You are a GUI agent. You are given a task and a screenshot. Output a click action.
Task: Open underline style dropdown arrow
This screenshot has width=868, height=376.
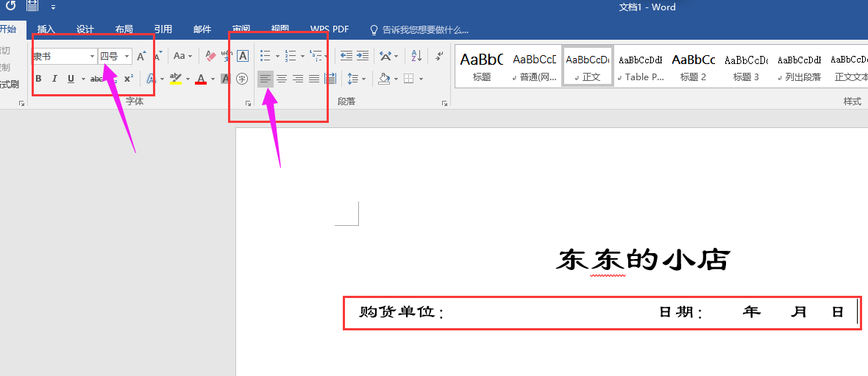coord(83,79)
